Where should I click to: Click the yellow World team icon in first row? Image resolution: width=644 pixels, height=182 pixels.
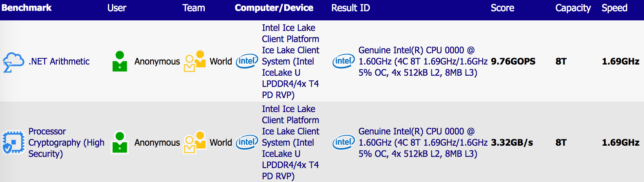[x=195, y=61]
